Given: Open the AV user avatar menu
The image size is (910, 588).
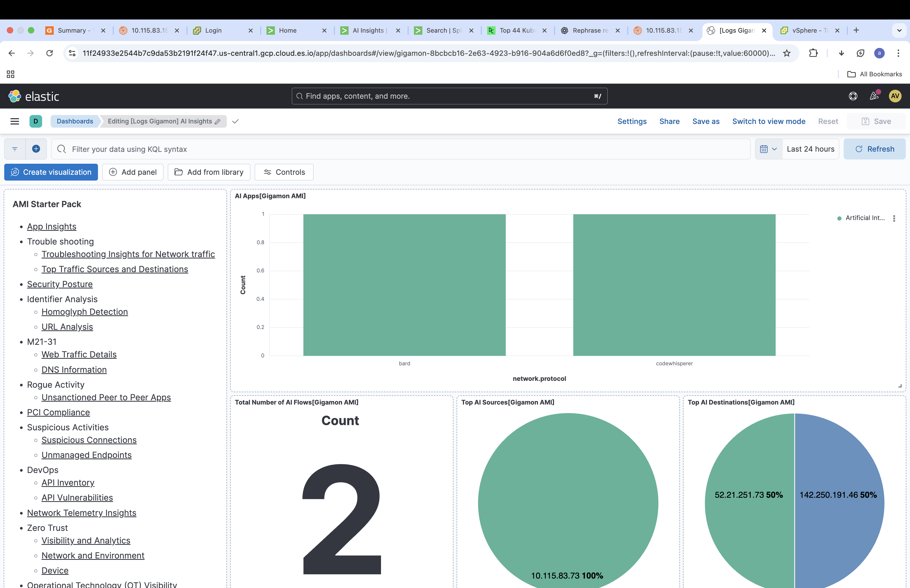Looking at the screenshot, I should click(895, 96).
